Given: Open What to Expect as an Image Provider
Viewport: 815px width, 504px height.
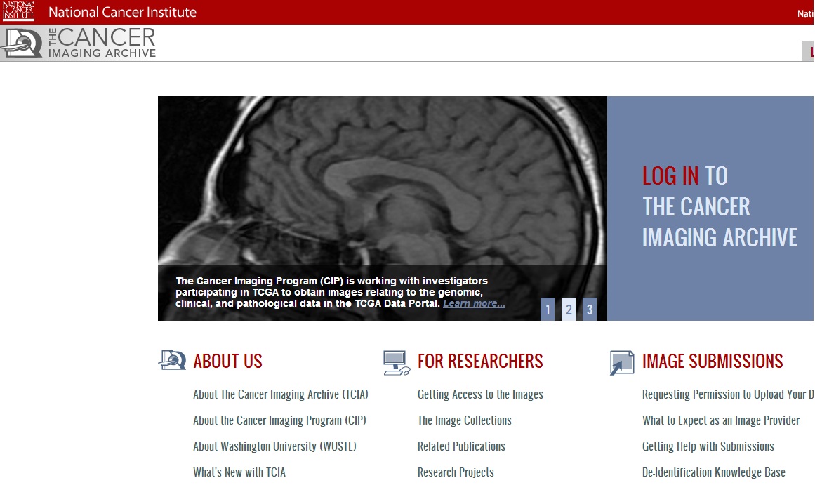Looking at the screenshot, I should pyautogui.click(x=721, y=420).
